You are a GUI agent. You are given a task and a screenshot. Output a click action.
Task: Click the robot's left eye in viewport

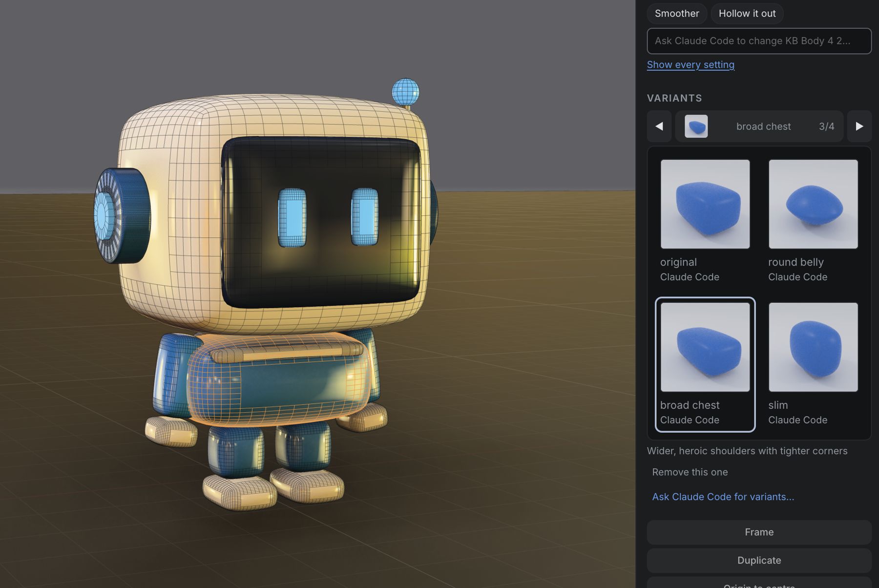292,218
